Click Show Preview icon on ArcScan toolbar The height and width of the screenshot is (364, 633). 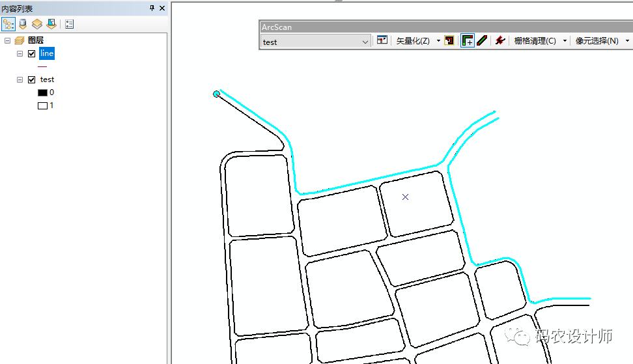449,41
